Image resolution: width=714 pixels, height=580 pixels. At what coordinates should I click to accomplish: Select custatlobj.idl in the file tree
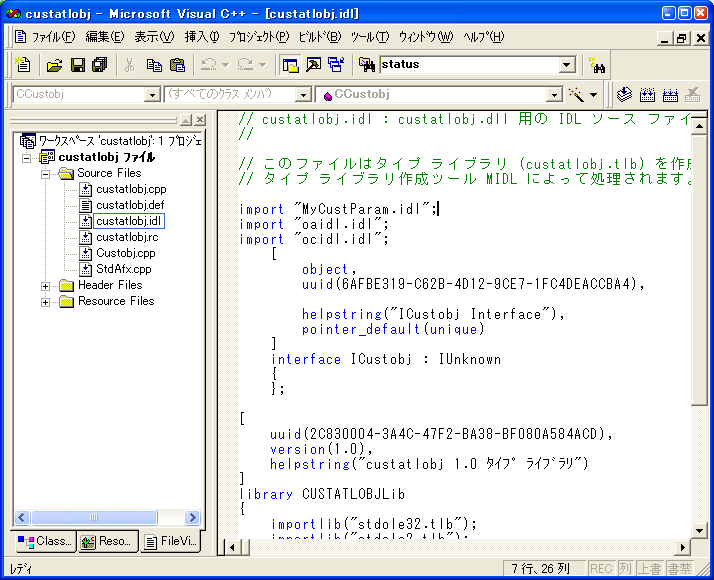[128, 221]
